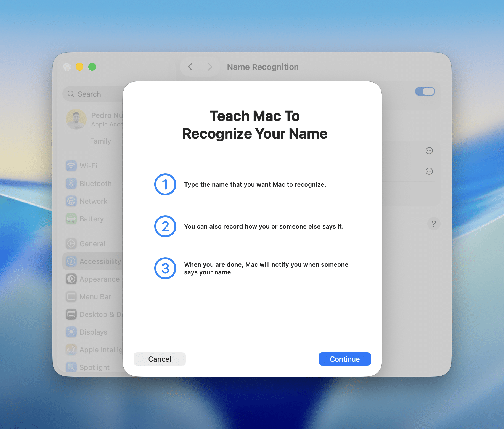Image resolution: width=504 pixels, height=429 pixels.
Task: Open General settings gear icon
Action: point(71,244)
